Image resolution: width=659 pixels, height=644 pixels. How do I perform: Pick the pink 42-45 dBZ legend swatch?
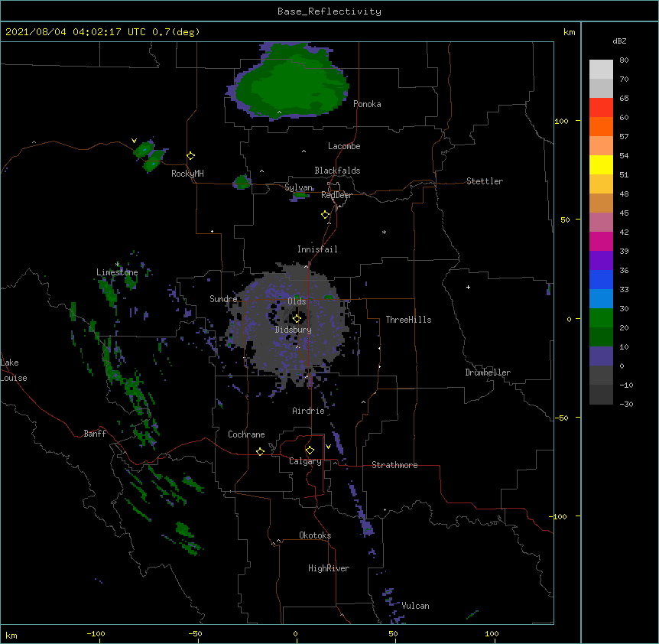point(601,223)
